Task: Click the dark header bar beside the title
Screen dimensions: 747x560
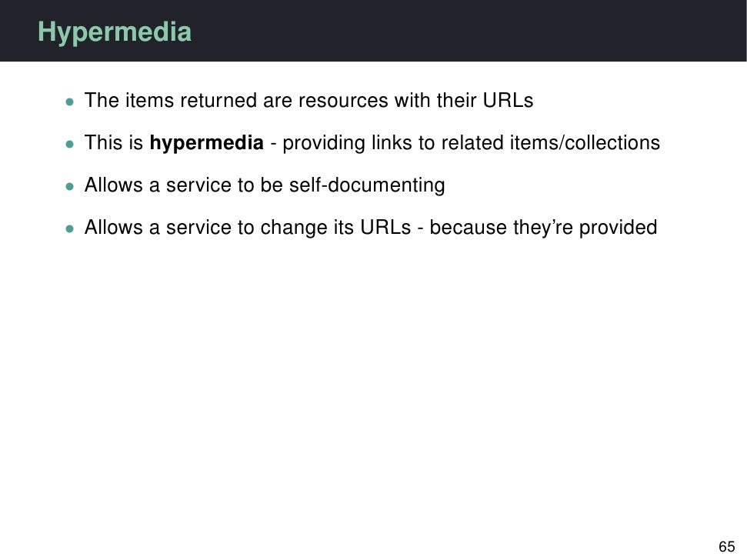Action: 462,31
